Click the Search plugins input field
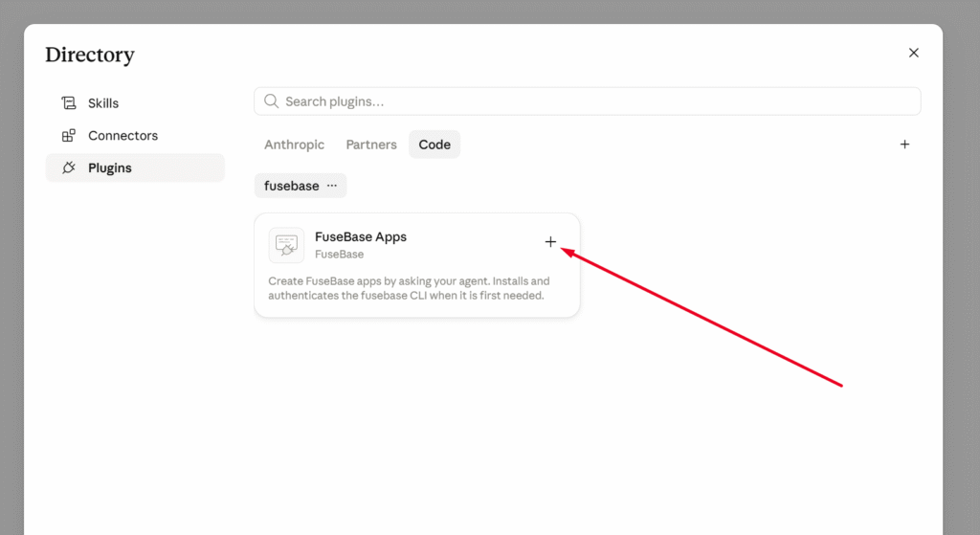This screenshot has width=980, height=535. [x=588, y=101]
